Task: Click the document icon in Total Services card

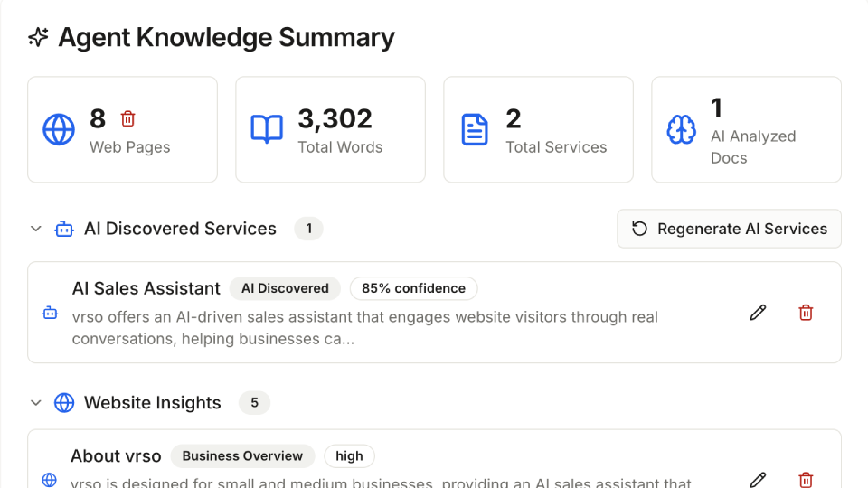Action: pyautogui.click(x=475, y=129)
